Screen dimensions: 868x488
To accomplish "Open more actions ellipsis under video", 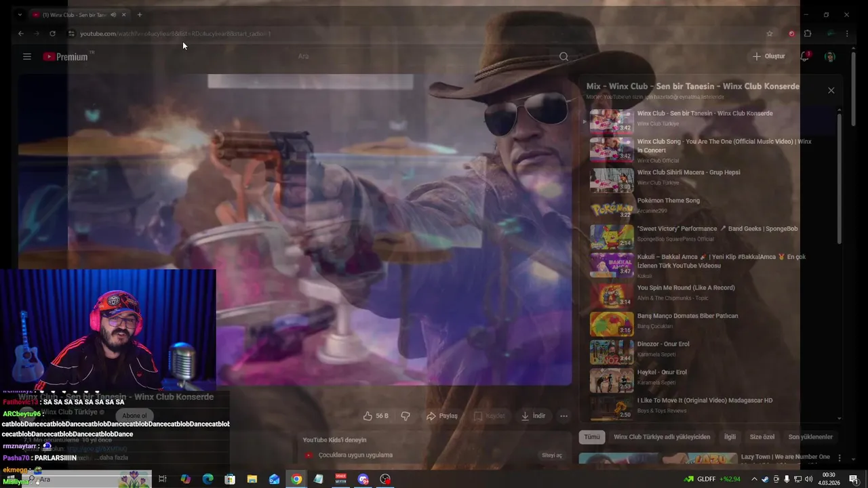I will [564, 415].
